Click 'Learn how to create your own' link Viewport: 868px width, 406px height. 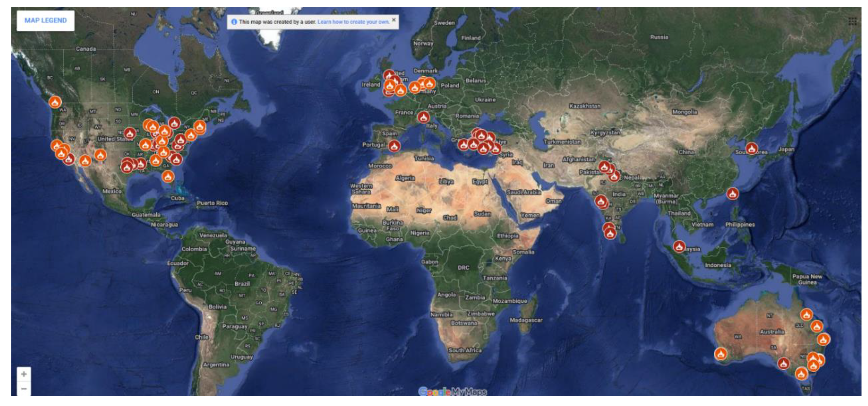(x=353, y=22)
